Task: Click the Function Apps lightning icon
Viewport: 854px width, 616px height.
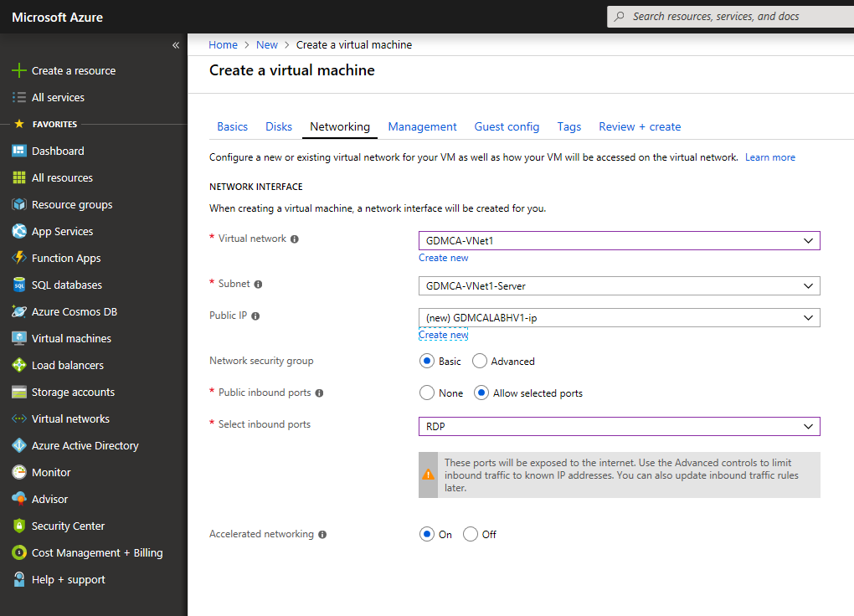Action: click(19, 258)
